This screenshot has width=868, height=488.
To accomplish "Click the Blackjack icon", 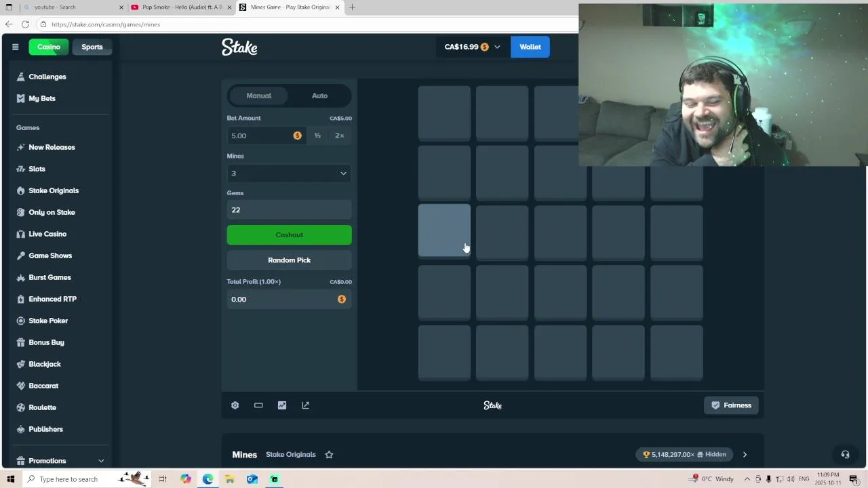I will (x=20, y=364).
